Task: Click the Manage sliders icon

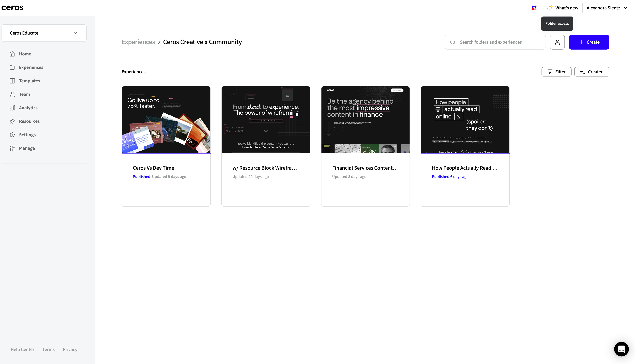Action: (12, 148)
